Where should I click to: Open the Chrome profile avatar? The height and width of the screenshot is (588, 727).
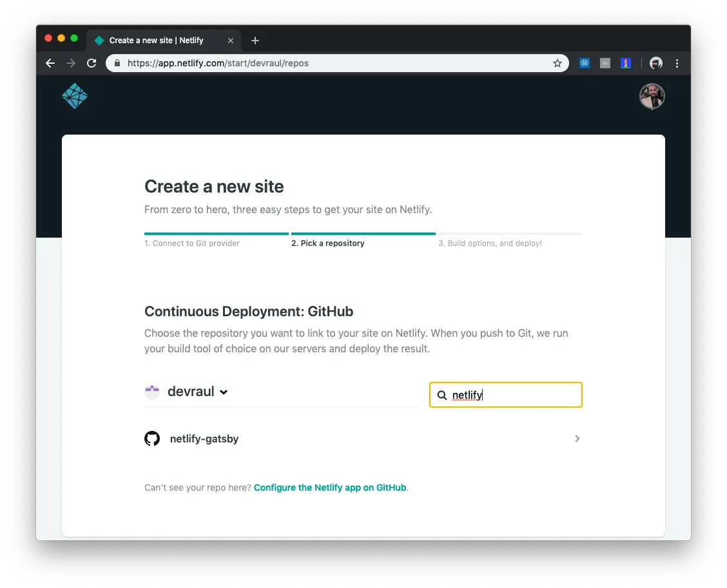[x=655, y=63]
